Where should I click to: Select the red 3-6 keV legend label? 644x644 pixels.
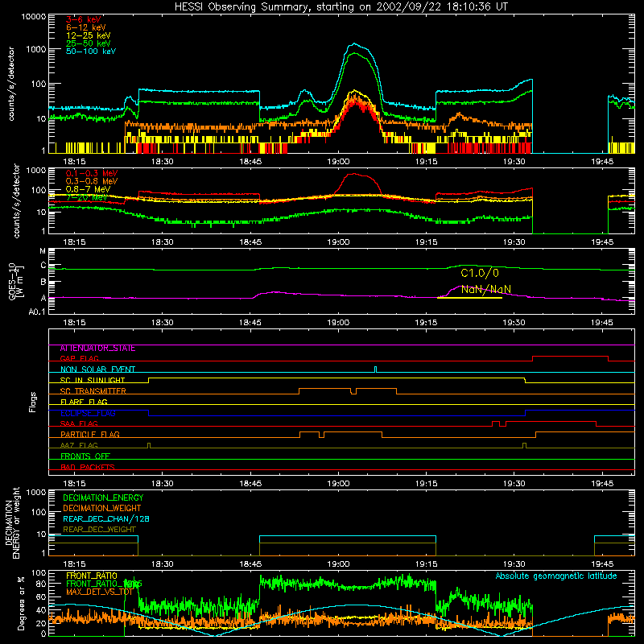83,19
